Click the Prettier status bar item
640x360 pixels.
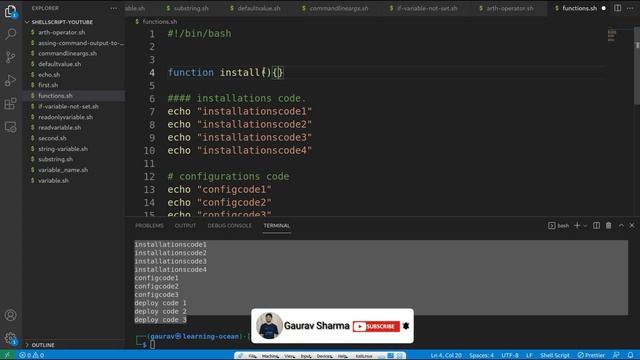pyautogui.click(x=591, y=355)
